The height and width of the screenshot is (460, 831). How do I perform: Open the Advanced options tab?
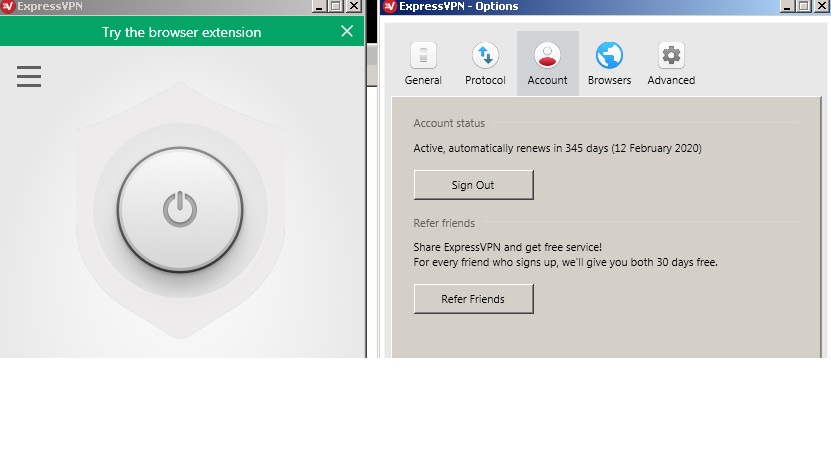(671, 64)
